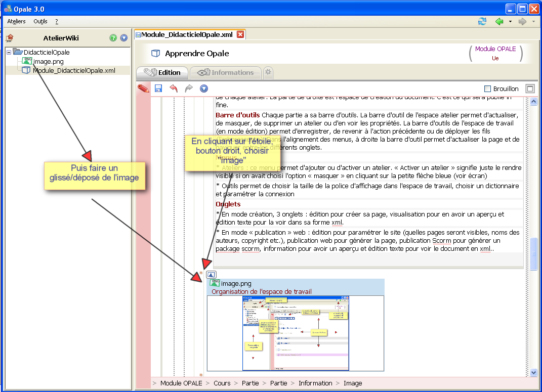Click the AtelierWiki panel title
The height and width of the screenshot is (392, 542).
61,38
